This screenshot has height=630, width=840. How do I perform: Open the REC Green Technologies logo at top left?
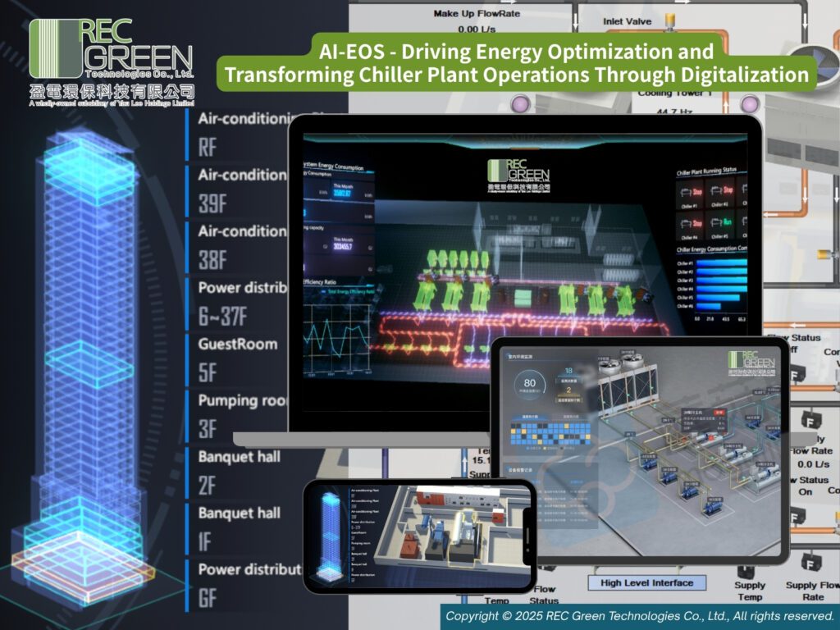point(112,62)
